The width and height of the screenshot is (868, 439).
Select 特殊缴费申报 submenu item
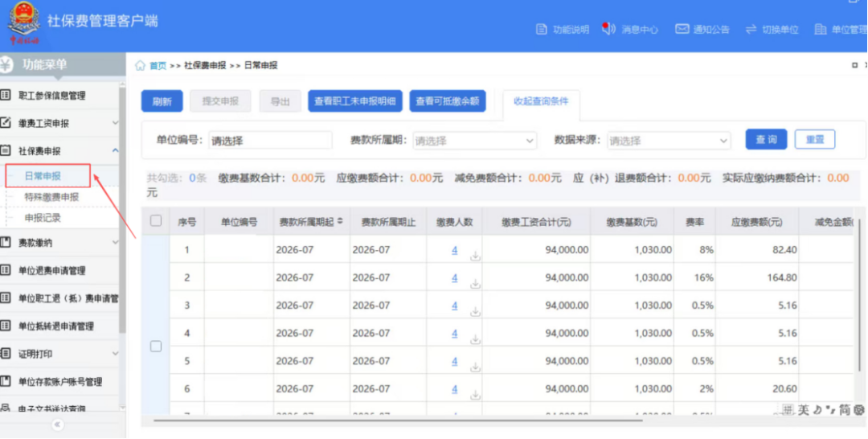[x=52, y=197]
